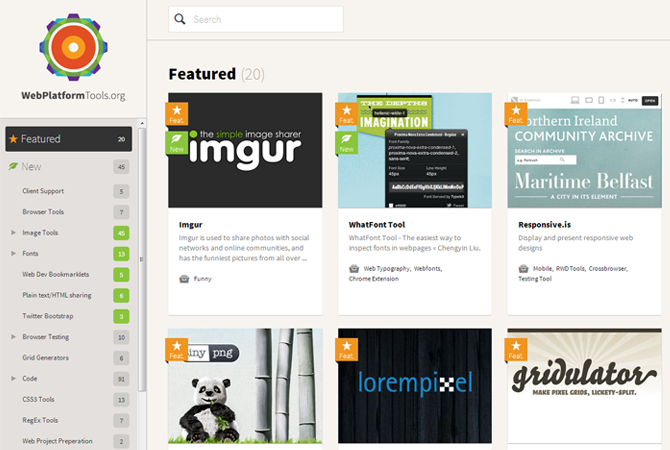This screenshot has height=450, width=670.
Task: Expand the Fonts category arrow
Action: [13, 253]
